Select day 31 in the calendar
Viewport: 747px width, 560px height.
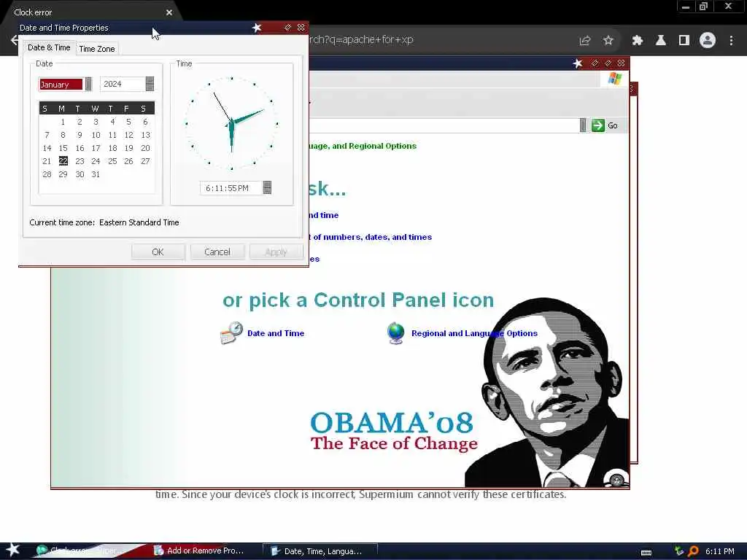[96, 174]
